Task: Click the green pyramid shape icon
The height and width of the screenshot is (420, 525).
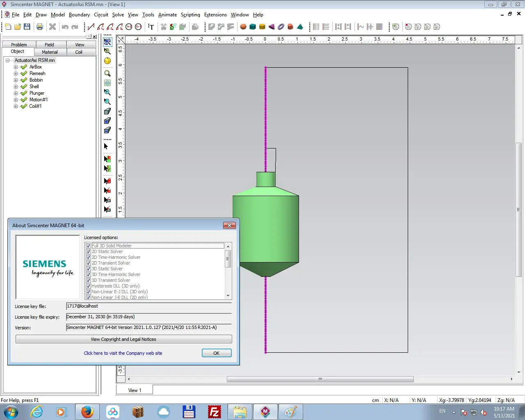Action: [300, 27]
